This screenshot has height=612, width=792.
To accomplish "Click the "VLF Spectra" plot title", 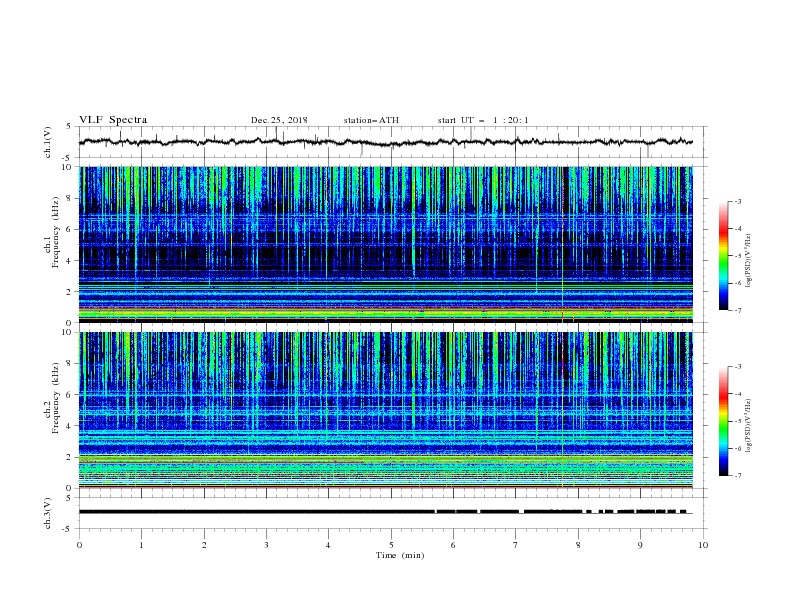I will point(113,120).
